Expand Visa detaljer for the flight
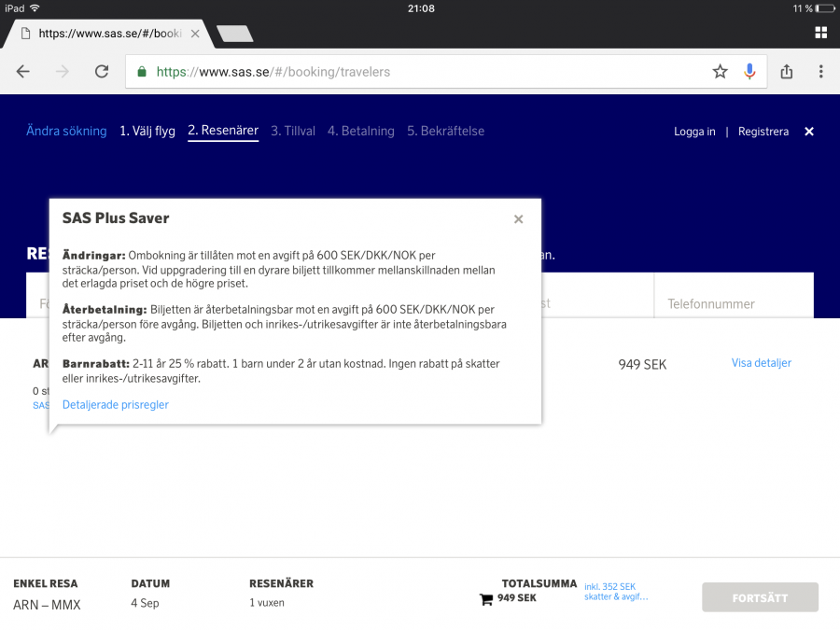 coord(761,363)
